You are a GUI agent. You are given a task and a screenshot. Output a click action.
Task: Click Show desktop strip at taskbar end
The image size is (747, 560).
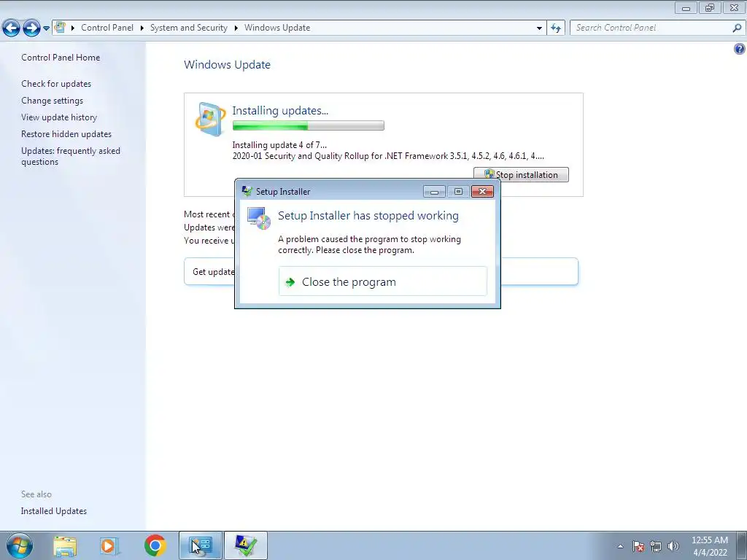point(742,545)
